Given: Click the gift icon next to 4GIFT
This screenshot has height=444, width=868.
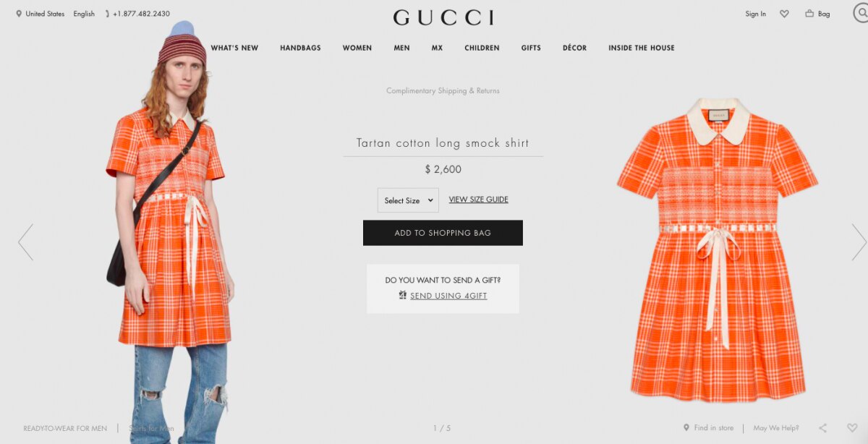Looking at the screenshot, I should (x=403, y=295).
